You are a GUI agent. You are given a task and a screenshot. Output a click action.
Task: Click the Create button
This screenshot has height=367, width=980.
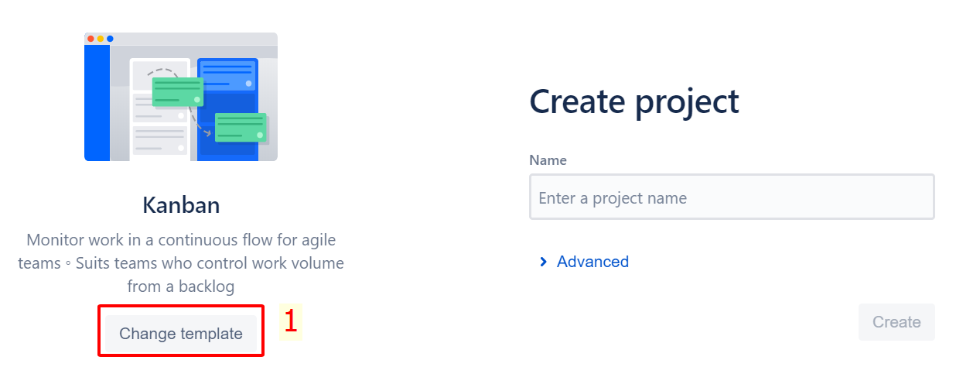pyautogui.click(x=896, y=322)
